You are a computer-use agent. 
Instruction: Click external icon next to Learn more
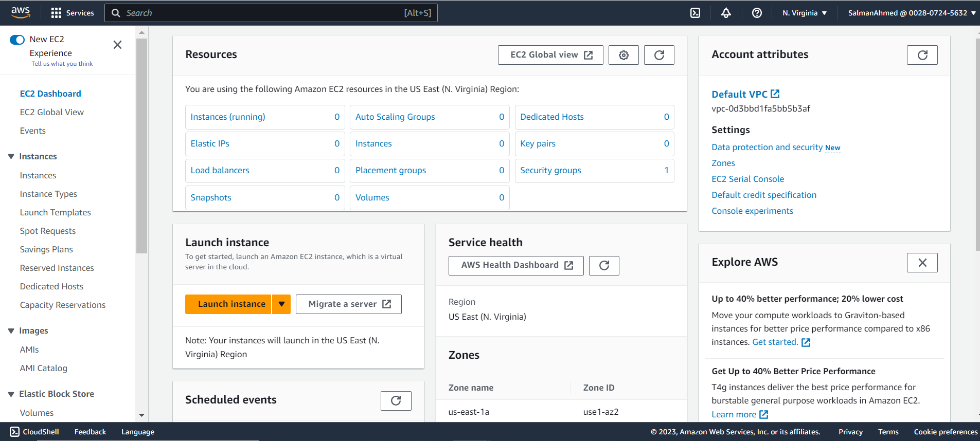(x=764, y=414)
